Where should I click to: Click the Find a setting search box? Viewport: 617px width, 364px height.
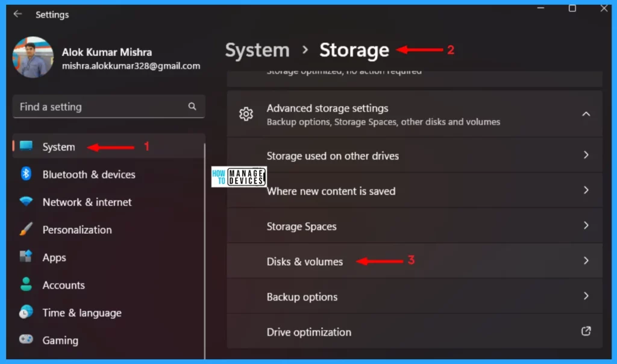point(108,107)
